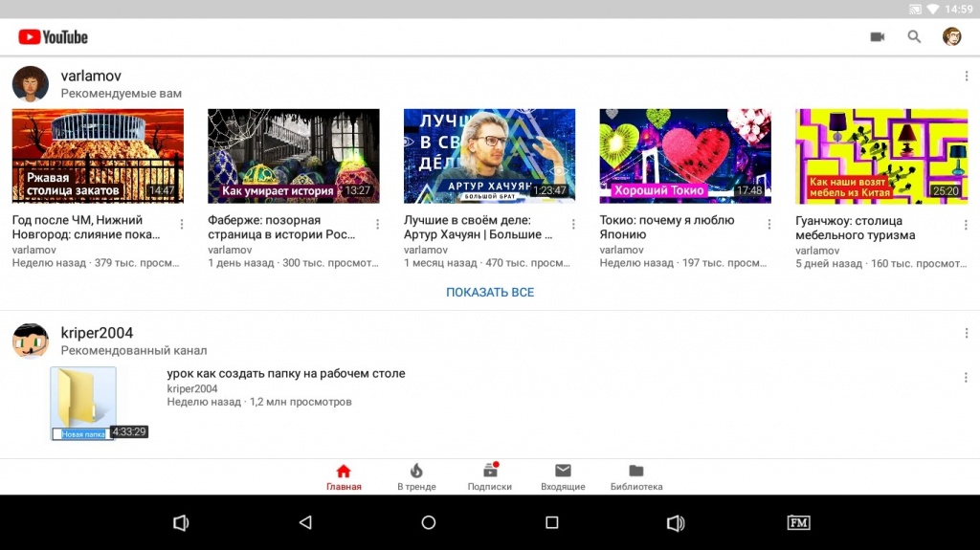Play the Гуанчжоу furniture video thumbnail
980x550 pixels.
pyautogui.click(x=880, y=155)
